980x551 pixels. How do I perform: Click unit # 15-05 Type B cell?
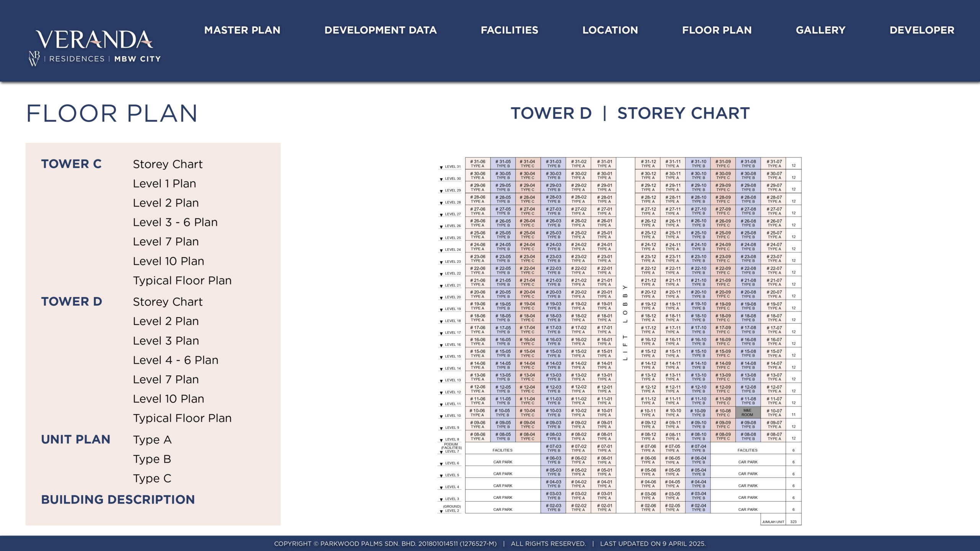click(503, 353)
